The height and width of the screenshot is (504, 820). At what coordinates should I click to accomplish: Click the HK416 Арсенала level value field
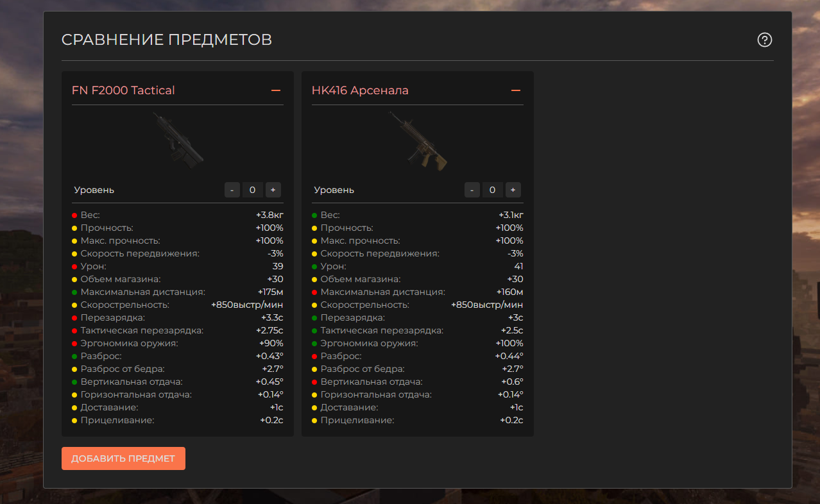tap(492, 190)
